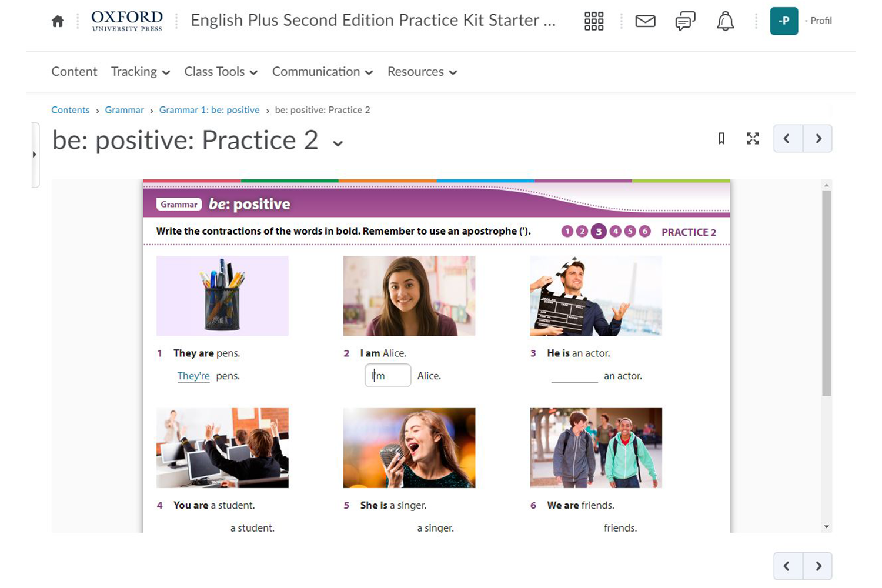Open the notification bell icon

click(x=725, y=21)
